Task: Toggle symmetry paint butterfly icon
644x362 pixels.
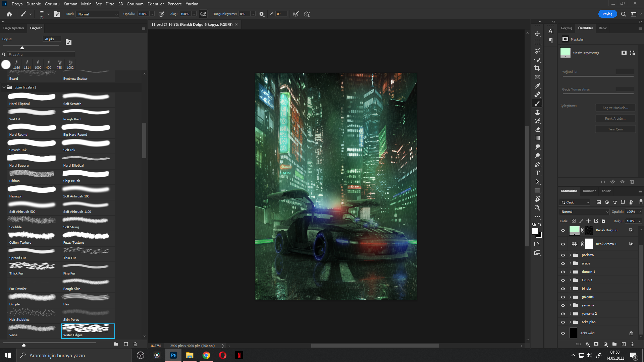Action: click(x=307, y=14)
